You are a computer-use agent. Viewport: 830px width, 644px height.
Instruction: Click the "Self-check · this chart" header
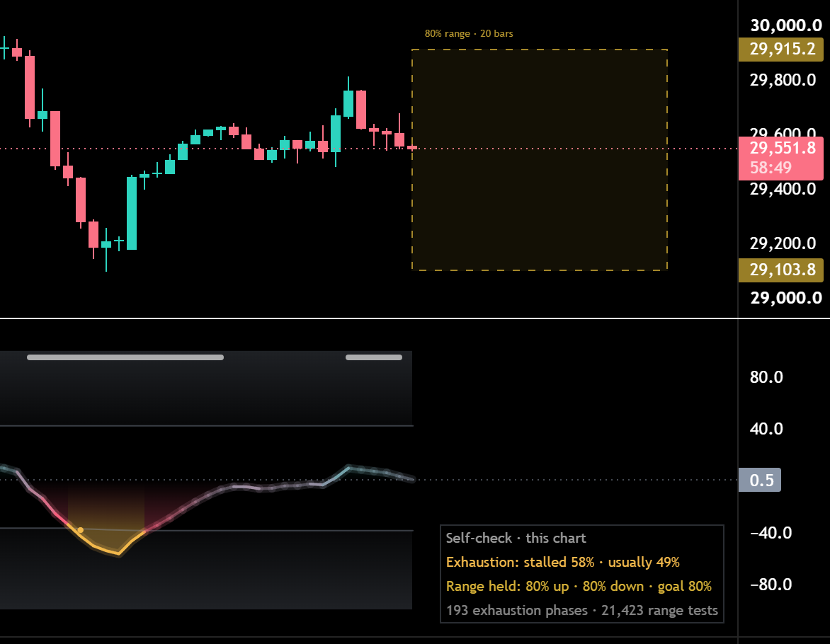point(516,538)
